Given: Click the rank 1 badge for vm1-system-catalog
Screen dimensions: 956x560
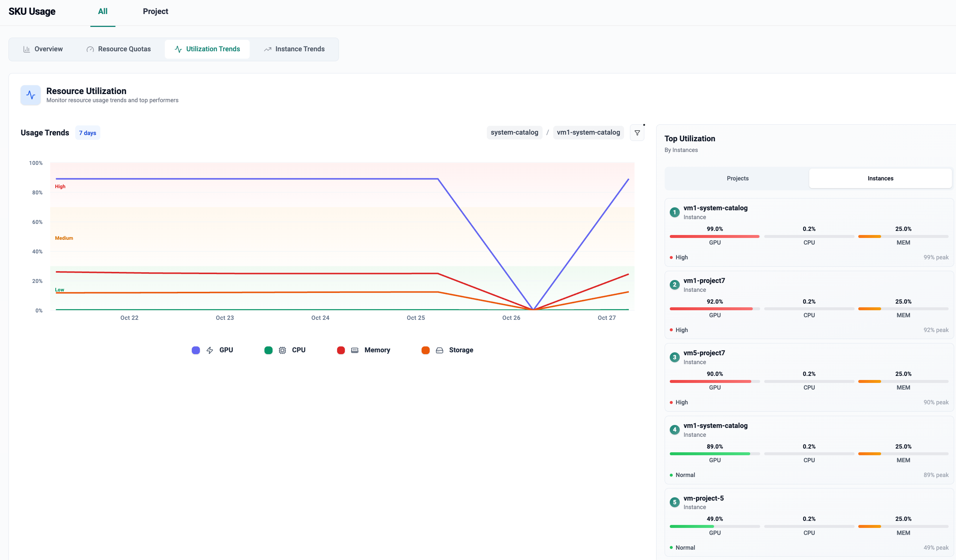Looking at the screenshot, I should pos(675,212).
